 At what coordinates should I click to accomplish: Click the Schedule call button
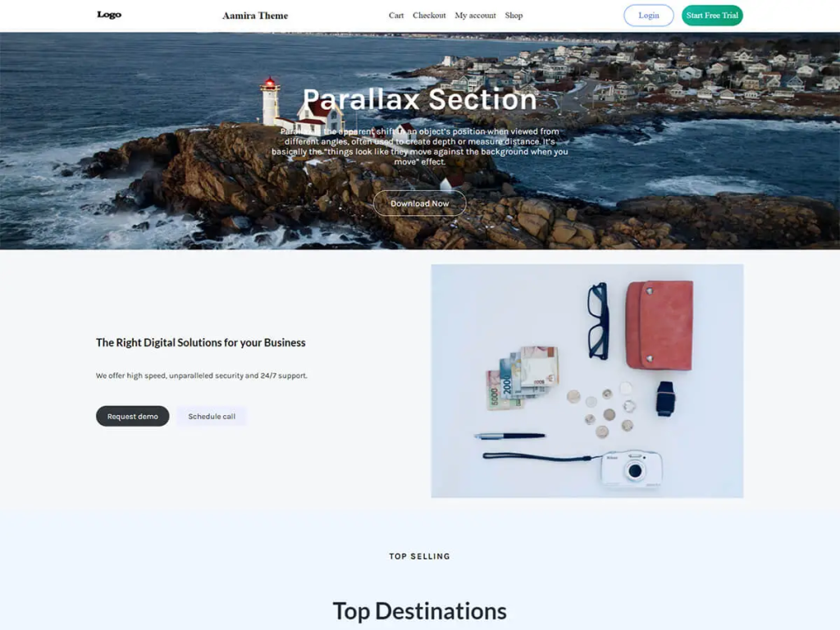point(212,416)
